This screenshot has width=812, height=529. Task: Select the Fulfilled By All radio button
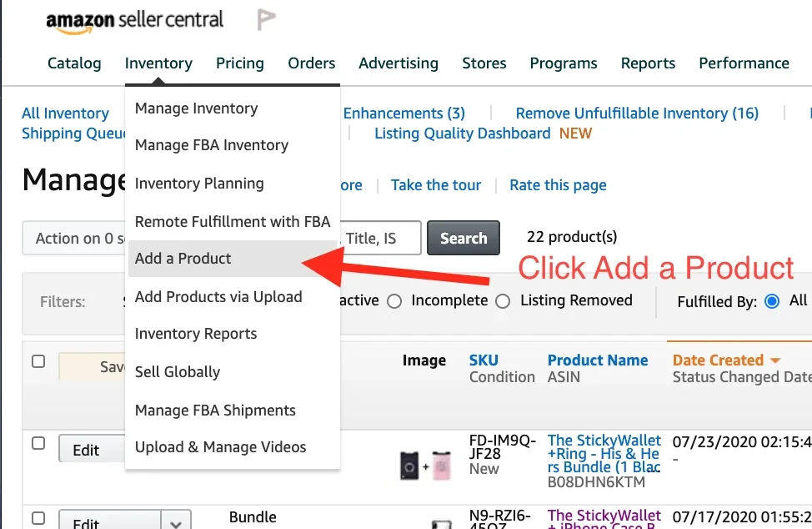772,301
